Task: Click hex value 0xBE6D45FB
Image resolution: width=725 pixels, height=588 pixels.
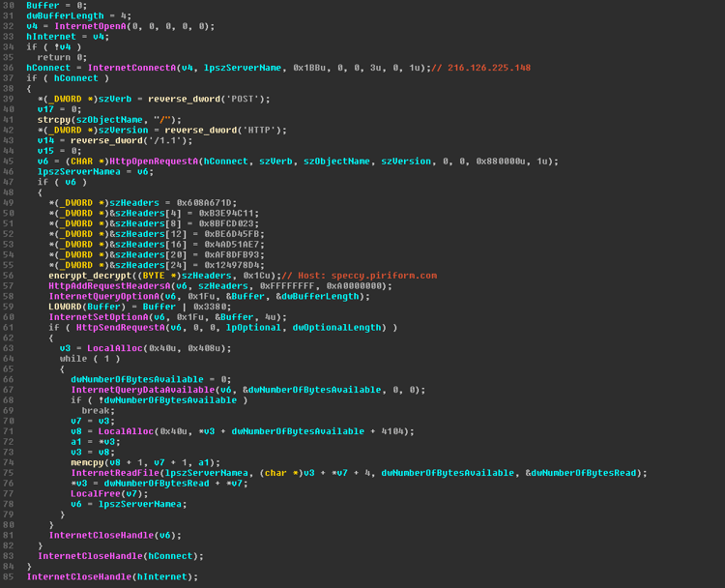Action: coord(234,234)
